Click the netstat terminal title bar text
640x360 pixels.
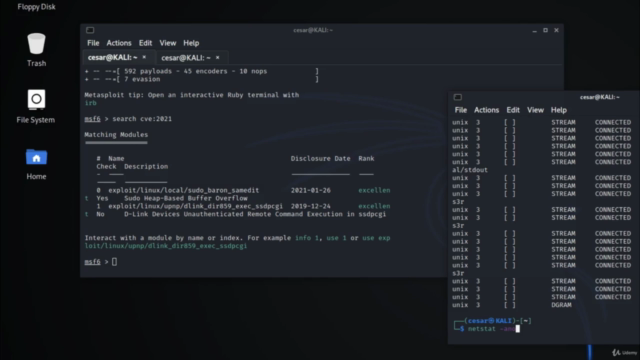pyautogui.click(x=600, y=97)
